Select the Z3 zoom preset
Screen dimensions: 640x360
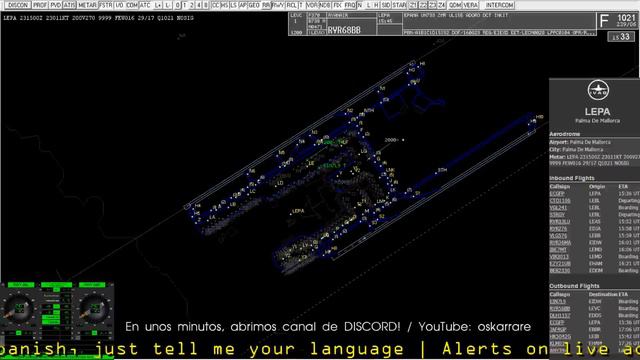(432, 5)
